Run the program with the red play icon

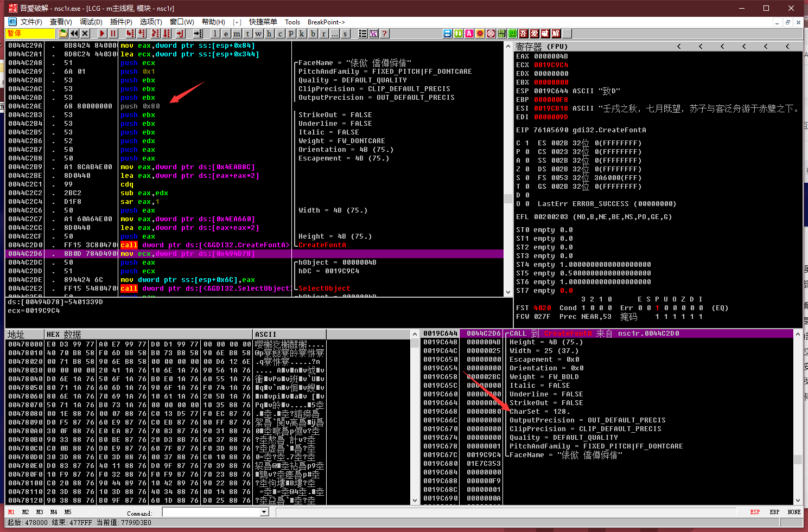pyautogui.click(x=102, y=34)
